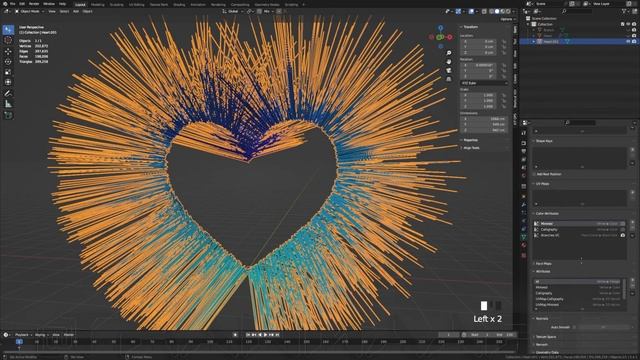Select the Transform tool

coord(8,82)
